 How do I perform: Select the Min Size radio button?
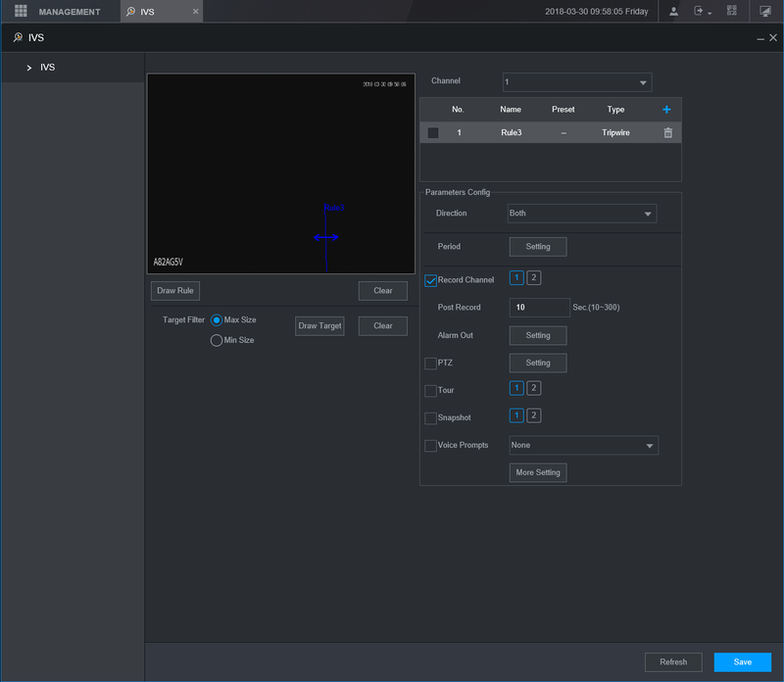point(217,340)
